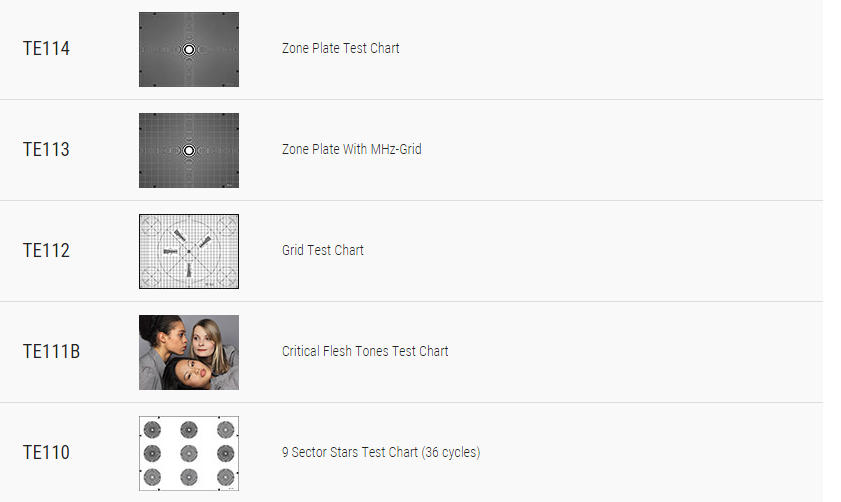Click the center cross of TE112 grid image
The height and width of the screenshot is (502, 841).
click(x=189, y=251)
